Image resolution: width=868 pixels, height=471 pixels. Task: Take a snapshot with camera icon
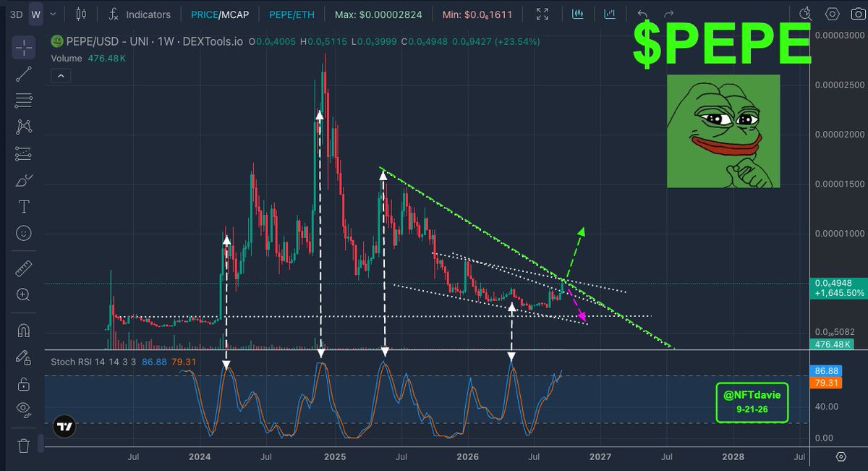(858, 14)
